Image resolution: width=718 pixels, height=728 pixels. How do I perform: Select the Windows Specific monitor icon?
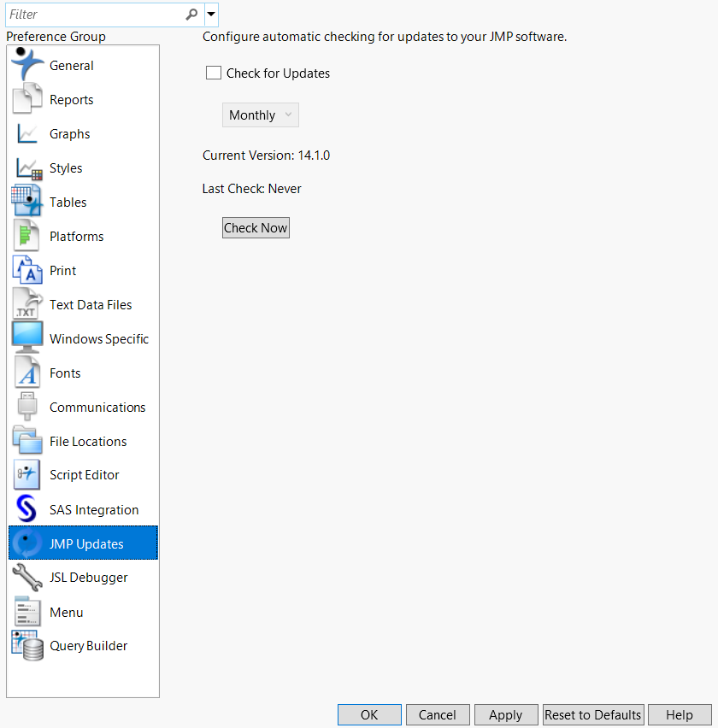click(27, 338)
